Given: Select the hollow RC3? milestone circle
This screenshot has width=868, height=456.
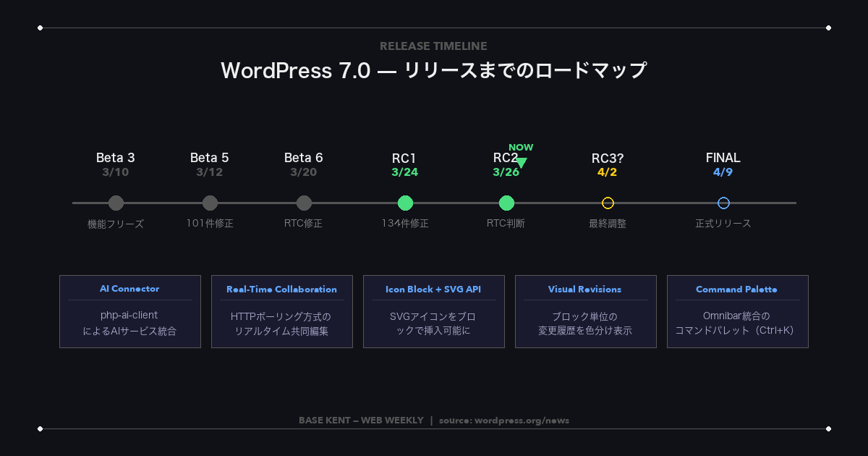Looking at the screenshot, I should pos(608,203).
